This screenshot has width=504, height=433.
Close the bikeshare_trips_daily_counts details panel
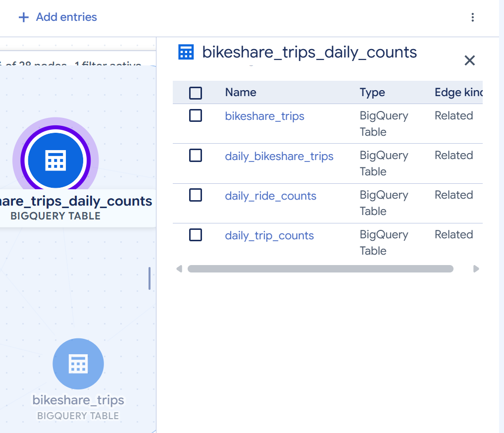(x=470, y=60)
